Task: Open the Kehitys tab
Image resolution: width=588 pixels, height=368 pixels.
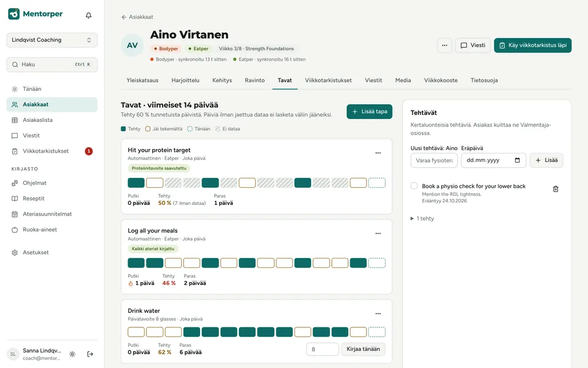Action: click(222, 80)
